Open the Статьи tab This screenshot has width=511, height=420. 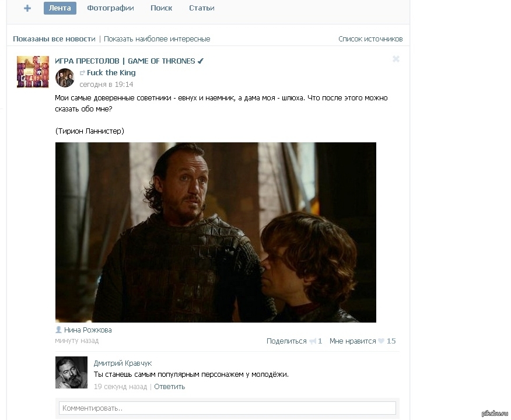pos(202,8)
